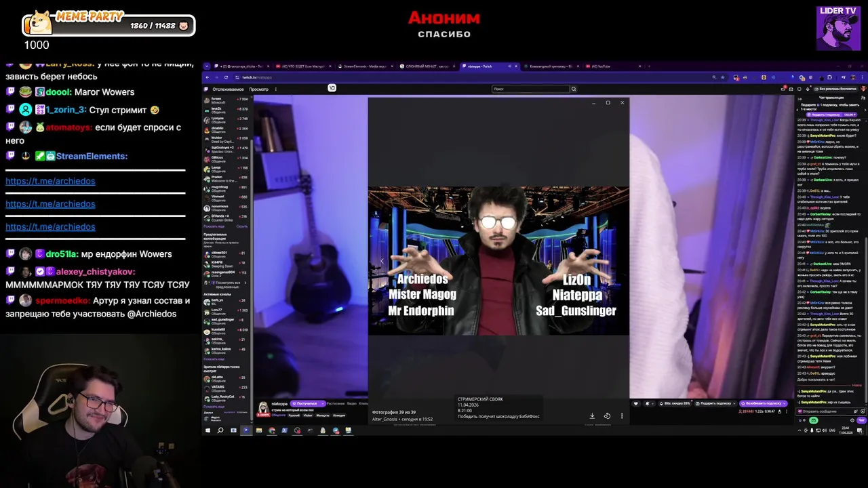Open Lysoyaa channel in sidebar
Viewport: 868px width, 488px height.
pyautogui.click(x=226, y=119)
